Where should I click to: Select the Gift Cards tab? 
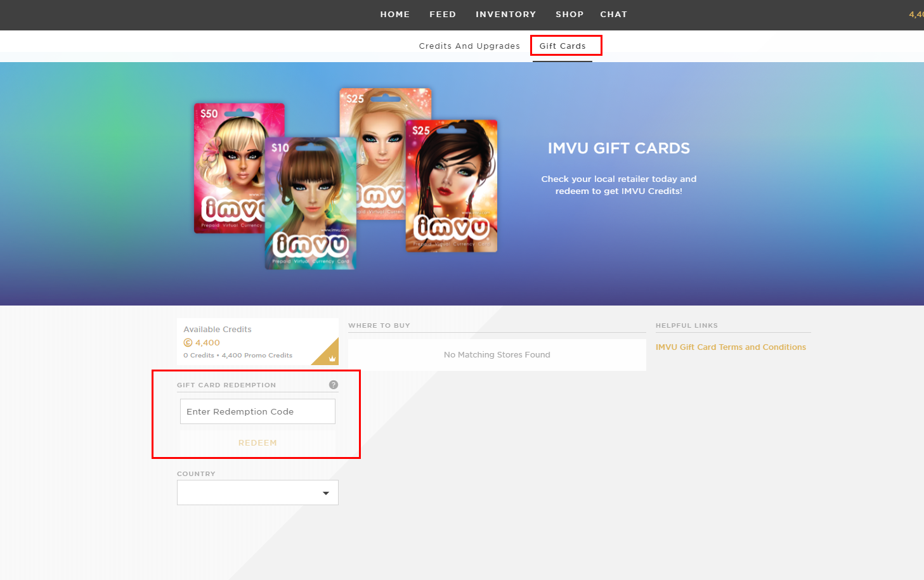point(563,46)
